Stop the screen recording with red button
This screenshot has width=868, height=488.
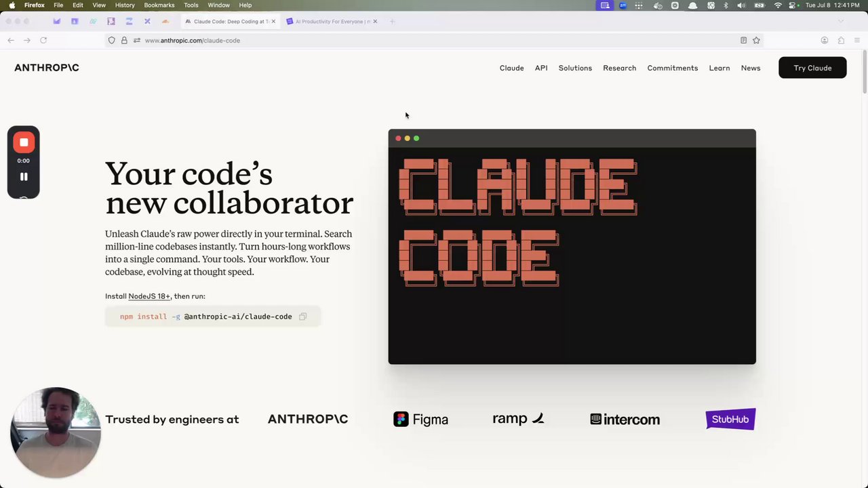pos(24,142)
